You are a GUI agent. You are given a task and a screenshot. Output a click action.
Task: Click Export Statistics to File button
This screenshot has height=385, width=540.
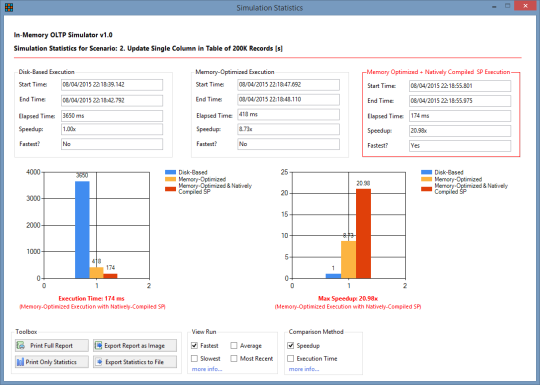click(x=135, y=362)
